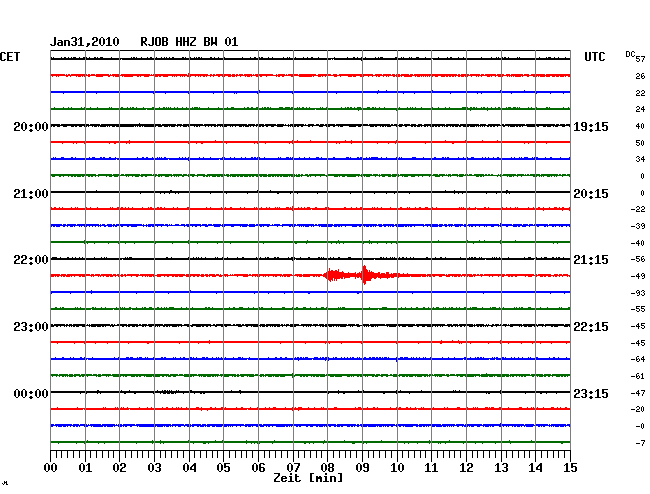
Task: Select DC offset value -7
Action: (640, 443)
